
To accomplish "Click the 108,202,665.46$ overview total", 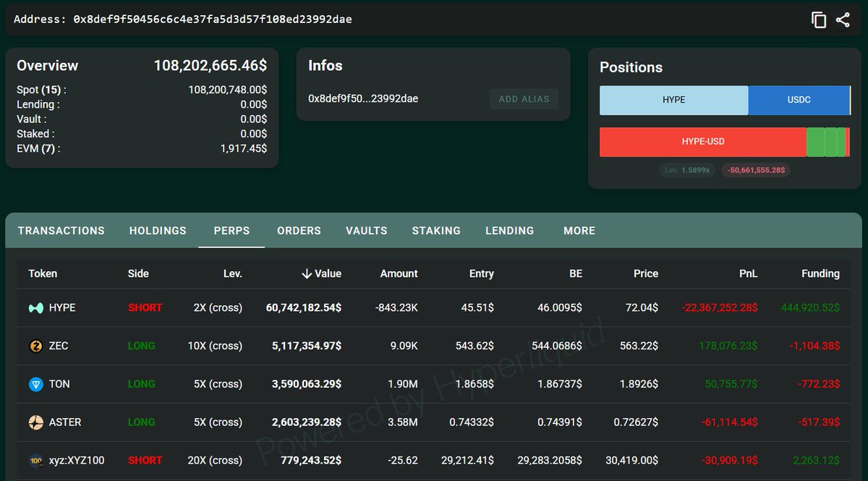I will (210, 65).
